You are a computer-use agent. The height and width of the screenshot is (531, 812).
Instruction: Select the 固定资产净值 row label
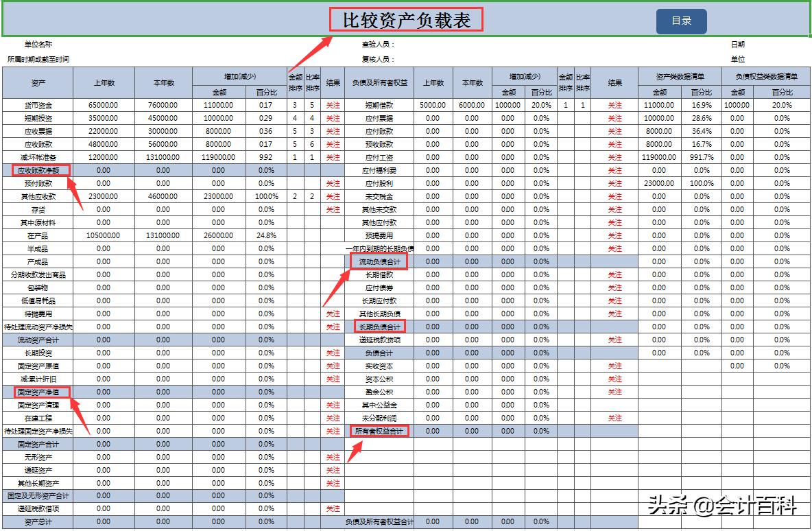coord(39,392)
